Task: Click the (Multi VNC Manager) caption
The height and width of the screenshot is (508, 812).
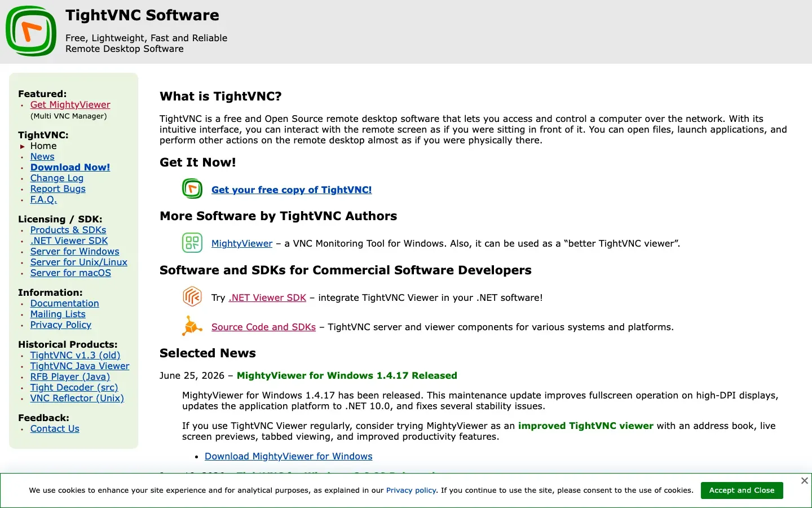Action: point(69,116)
